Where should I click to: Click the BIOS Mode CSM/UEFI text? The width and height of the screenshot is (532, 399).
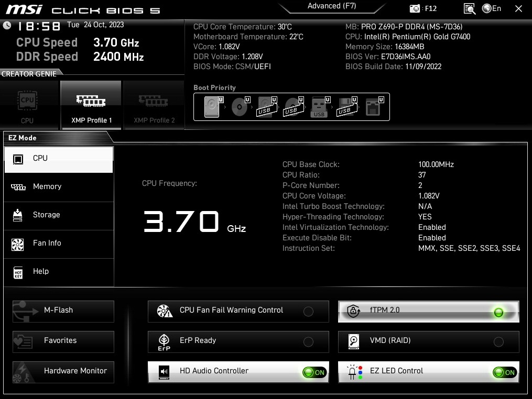(x=232, y=66)
